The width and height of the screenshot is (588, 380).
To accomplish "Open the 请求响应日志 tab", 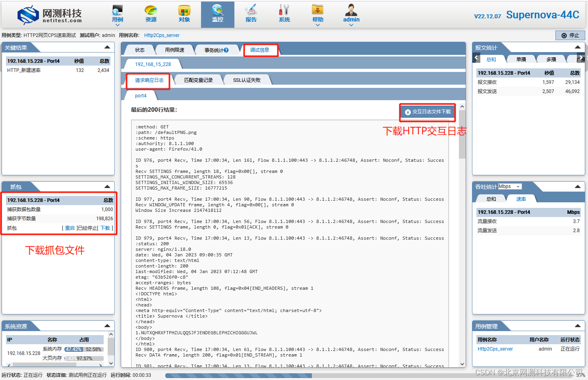I will coord(149,80).
